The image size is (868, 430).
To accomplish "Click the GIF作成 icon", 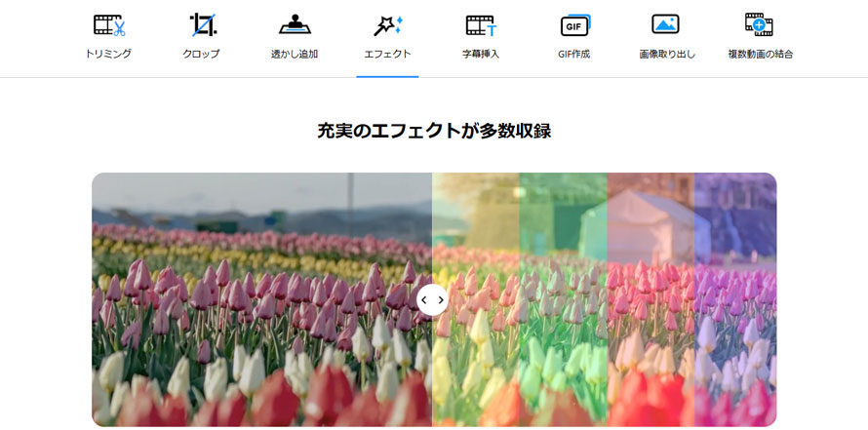I will [575, 25].
